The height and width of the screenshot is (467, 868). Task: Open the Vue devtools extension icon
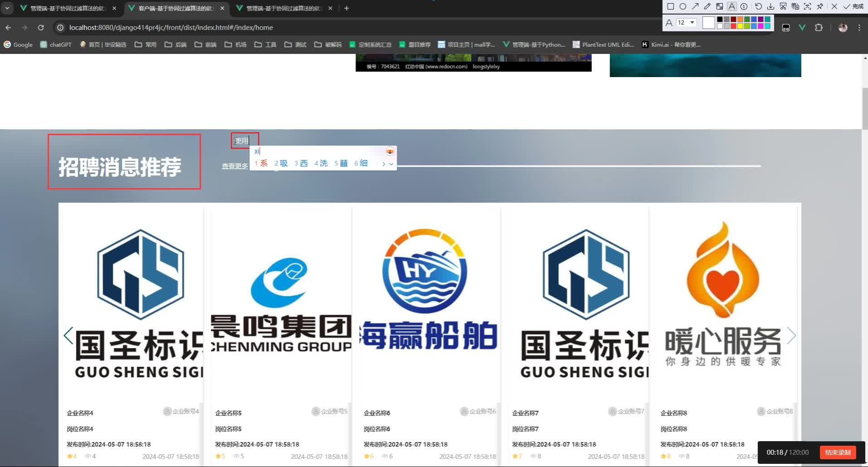click(802, 28)
